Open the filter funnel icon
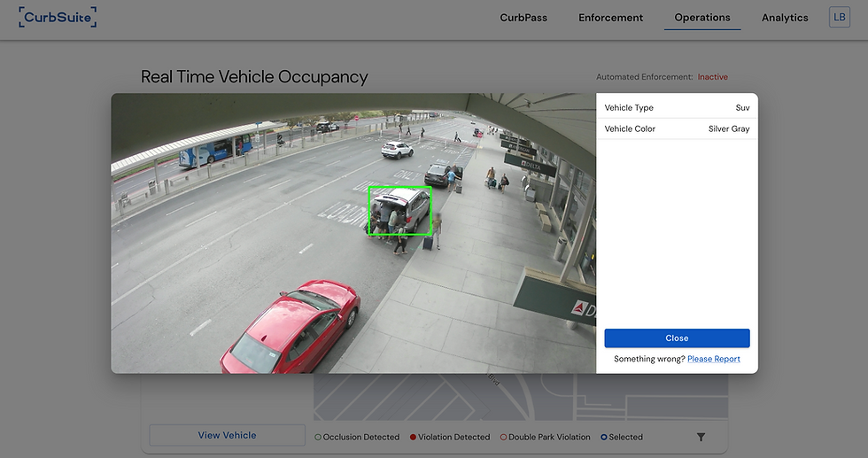The width and height of the screenshot is (868, 458). pos(701,437)
